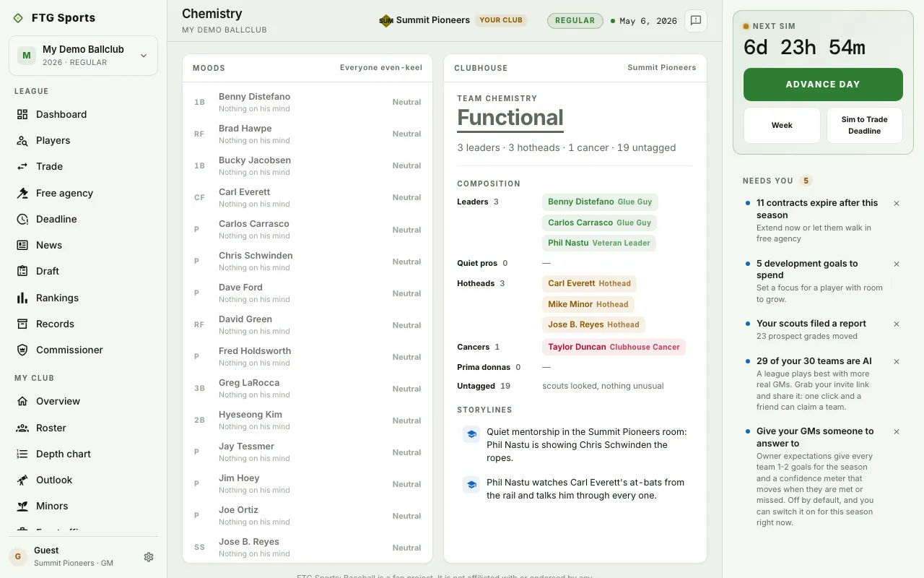The image size is (924, 578).
Task: Select Hyeseong Kim in Moods list
Action: [x=308, y=420]
